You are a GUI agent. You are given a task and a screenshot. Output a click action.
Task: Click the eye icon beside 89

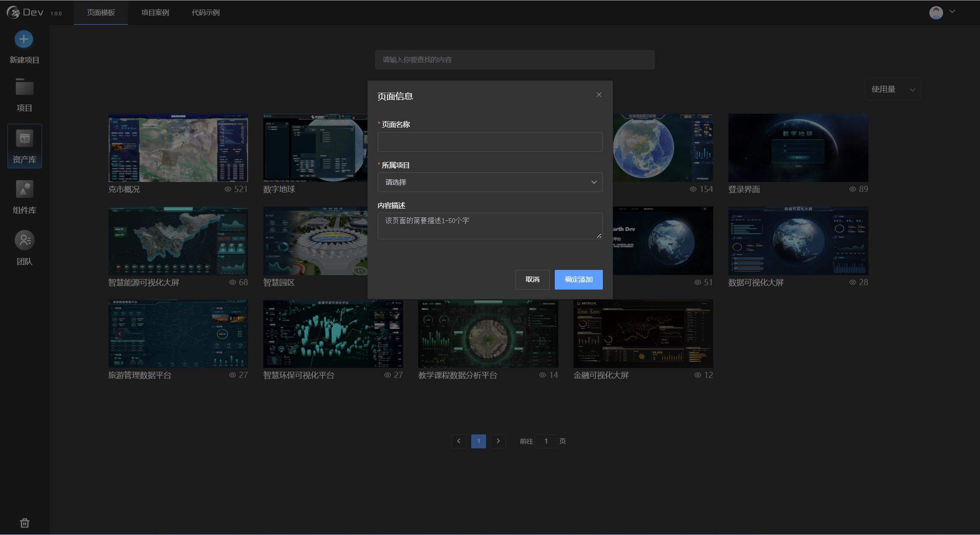point(853,189)
